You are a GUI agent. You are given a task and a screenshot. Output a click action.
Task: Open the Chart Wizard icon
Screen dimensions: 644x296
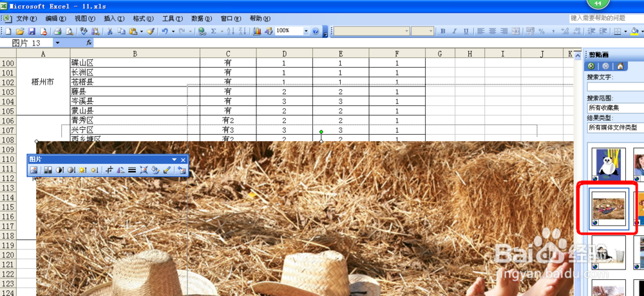point(257,31)
